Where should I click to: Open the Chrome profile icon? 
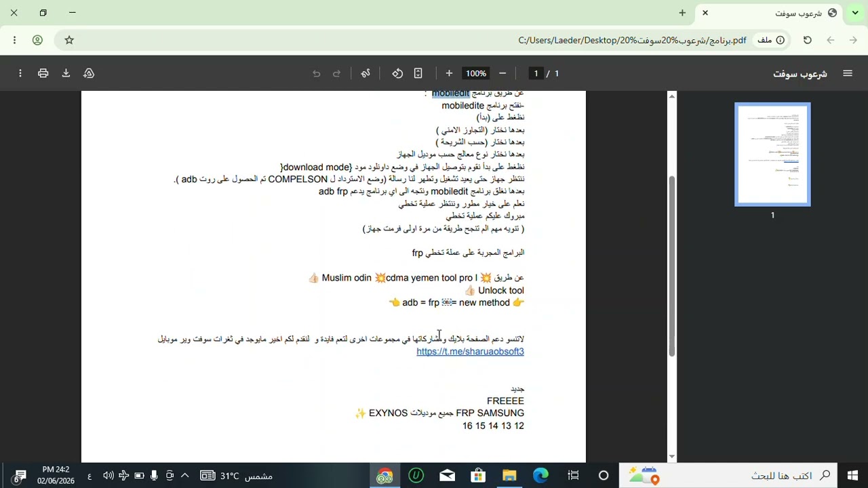point(37,40)
